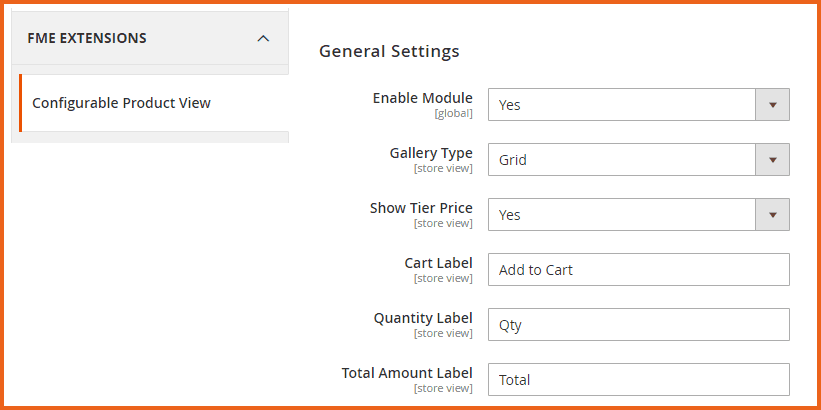Click the Enable Module field label
Screen dimensions: 821x410
tap(422, 98)
